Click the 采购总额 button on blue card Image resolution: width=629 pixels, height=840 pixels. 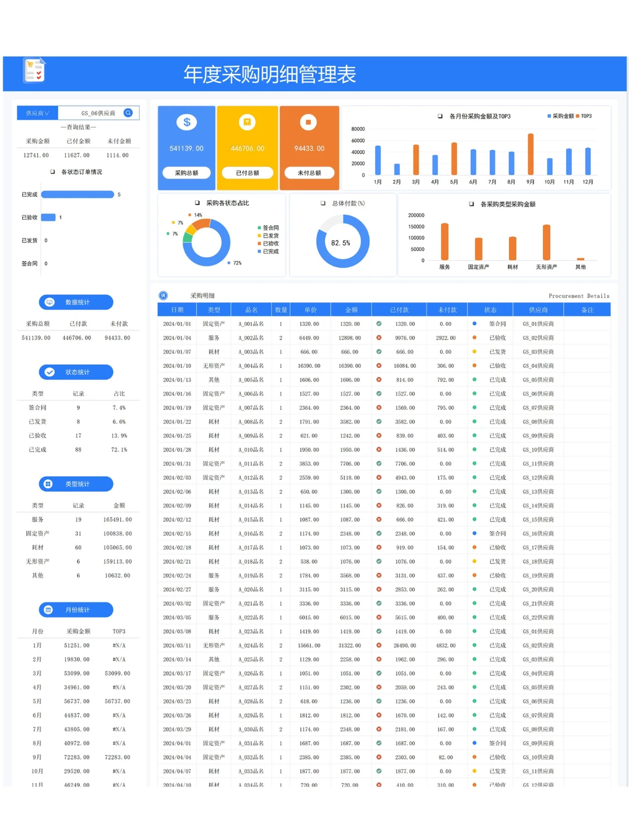click(186, 173)
